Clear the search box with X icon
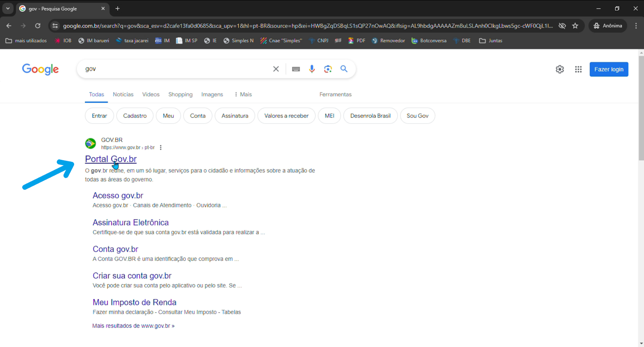644x347 pixels. (276, 69)
